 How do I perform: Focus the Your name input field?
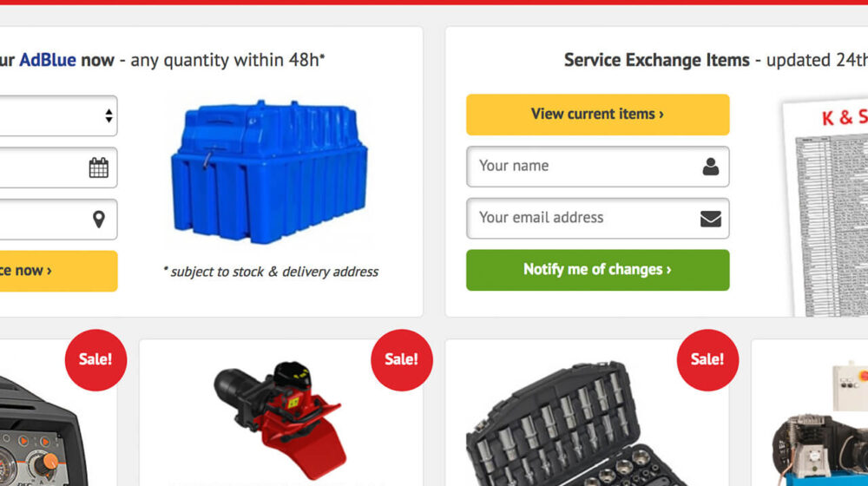(x=598, y=167)
